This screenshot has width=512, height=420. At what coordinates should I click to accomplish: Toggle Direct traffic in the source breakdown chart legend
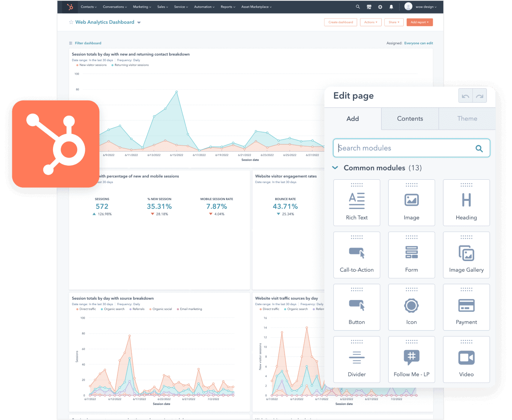point(86,309)
